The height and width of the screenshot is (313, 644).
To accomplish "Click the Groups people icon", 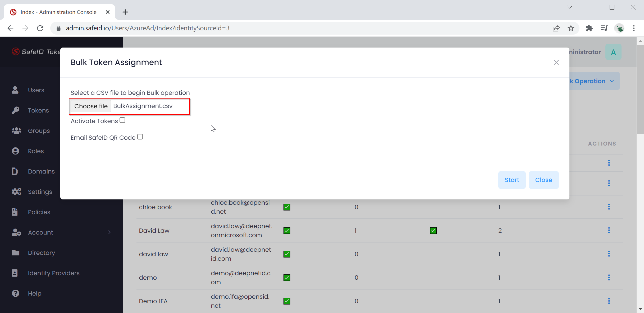I will (16, 130).
